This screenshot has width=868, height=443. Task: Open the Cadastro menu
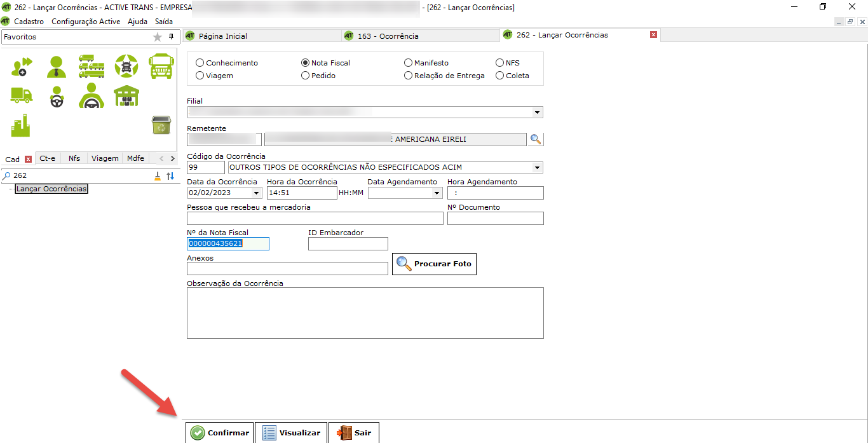point(29,22)
